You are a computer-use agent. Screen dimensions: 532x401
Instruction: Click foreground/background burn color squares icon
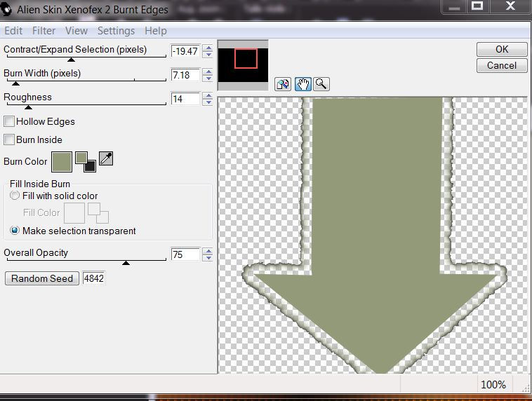point(86,162)
